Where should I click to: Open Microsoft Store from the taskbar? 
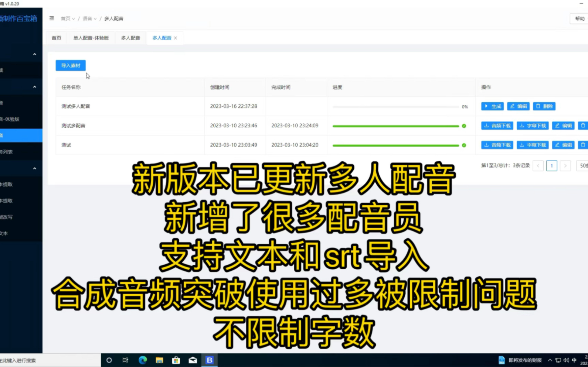click(x=176, y=360)
